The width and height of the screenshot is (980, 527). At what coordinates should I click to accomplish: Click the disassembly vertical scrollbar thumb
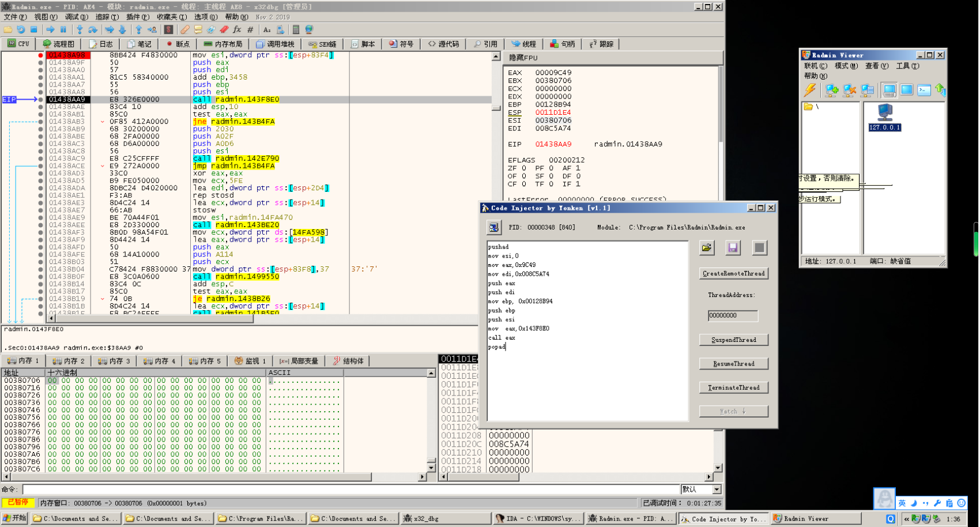click(x=496, y=107)
